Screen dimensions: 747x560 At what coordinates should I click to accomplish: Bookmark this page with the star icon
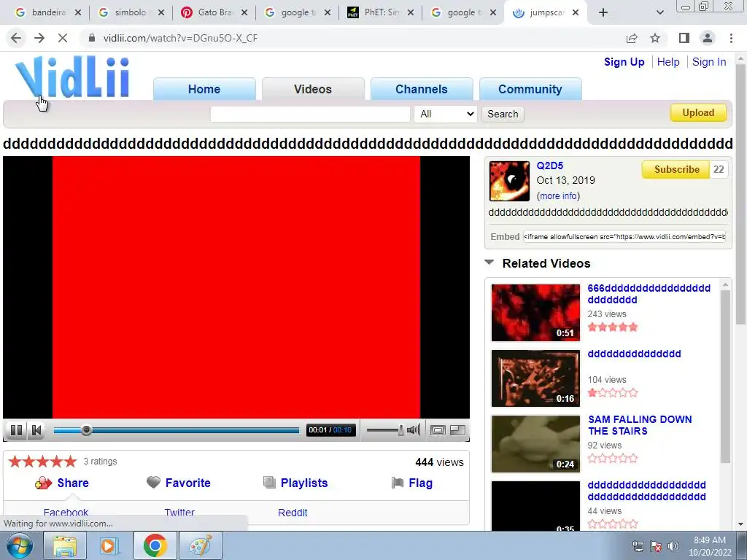click(655, 38)
